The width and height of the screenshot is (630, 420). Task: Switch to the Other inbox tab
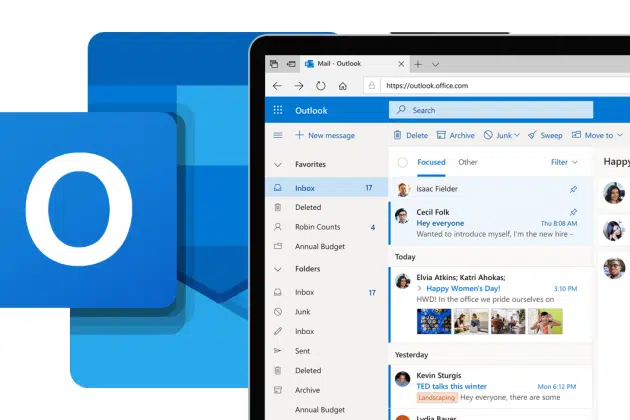tap(467, 162)
